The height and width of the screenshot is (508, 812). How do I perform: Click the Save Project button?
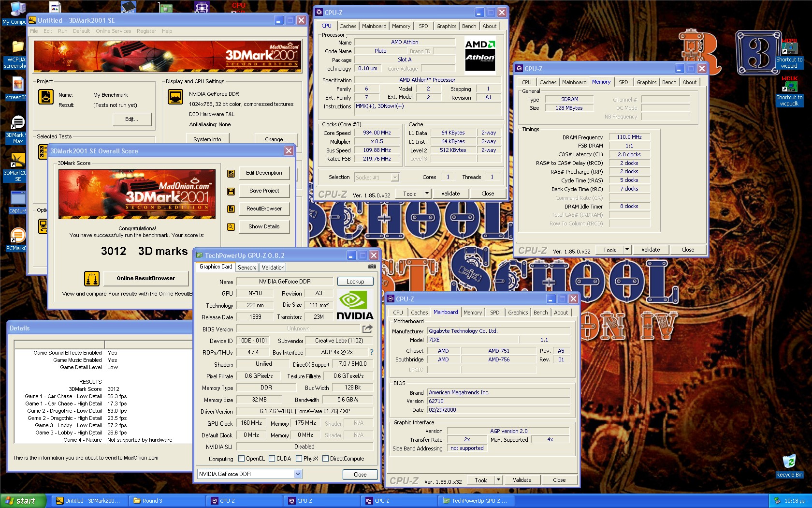point(264,191)
